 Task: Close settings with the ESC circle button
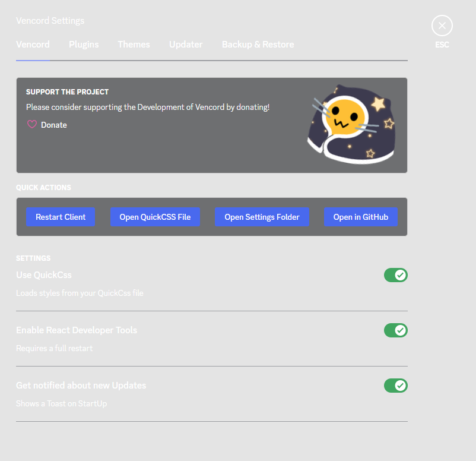tap(442, 26)
